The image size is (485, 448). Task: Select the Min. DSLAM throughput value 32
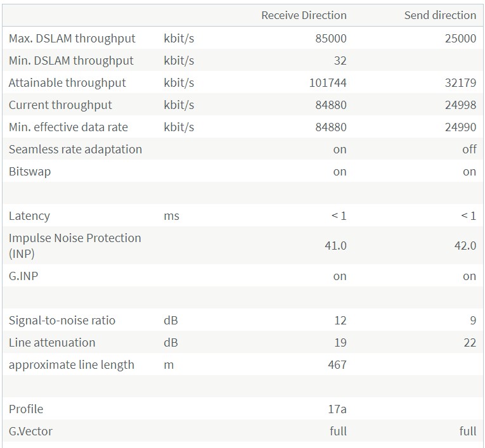340,61
